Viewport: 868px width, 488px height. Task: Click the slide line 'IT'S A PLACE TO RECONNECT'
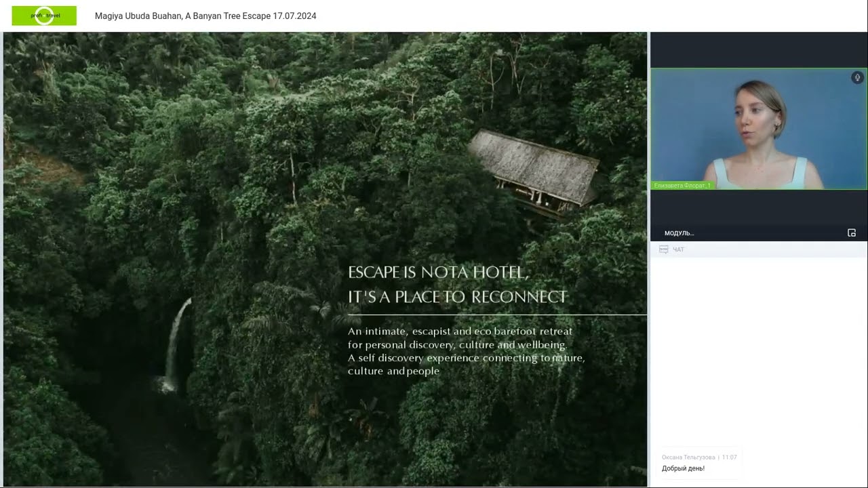click(458, 297)
